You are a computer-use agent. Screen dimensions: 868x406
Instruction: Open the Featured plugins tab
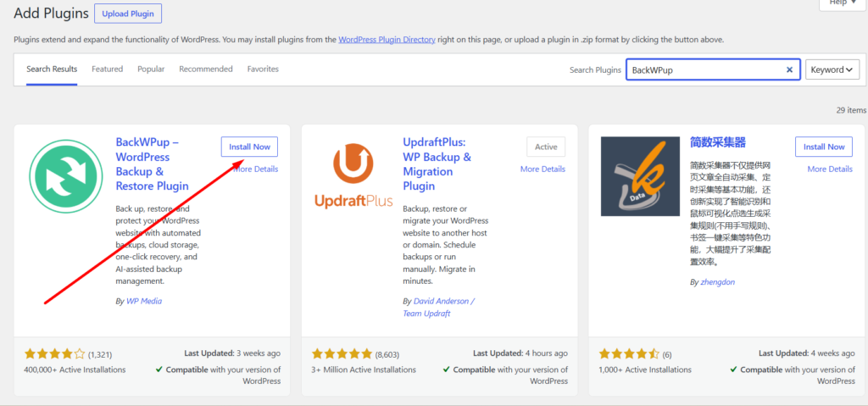click(108, 70)
